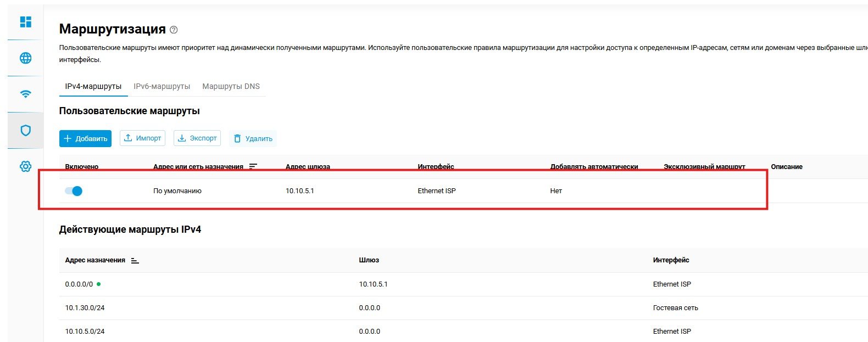Open the Internet globe sidebar icon

pos(25,58)
